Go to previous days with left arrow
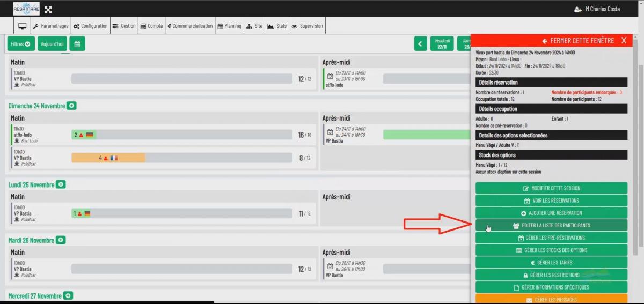The height and width of the screenshot is (304, 644). click(x=421, y=44)
